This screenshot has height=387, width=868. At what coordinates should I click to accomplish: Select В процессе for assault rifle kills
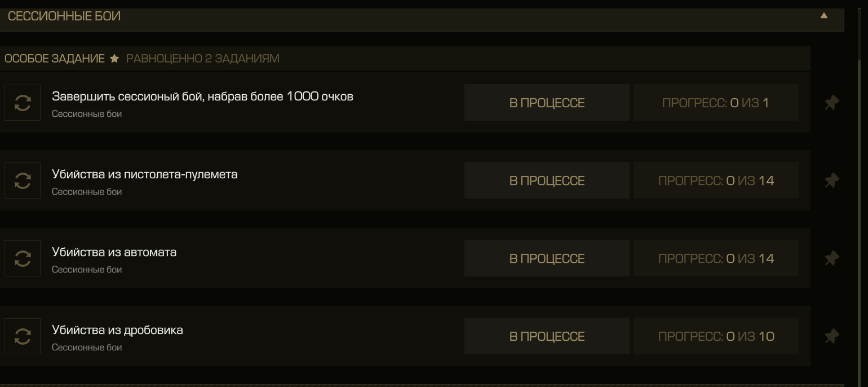point(547,258)
